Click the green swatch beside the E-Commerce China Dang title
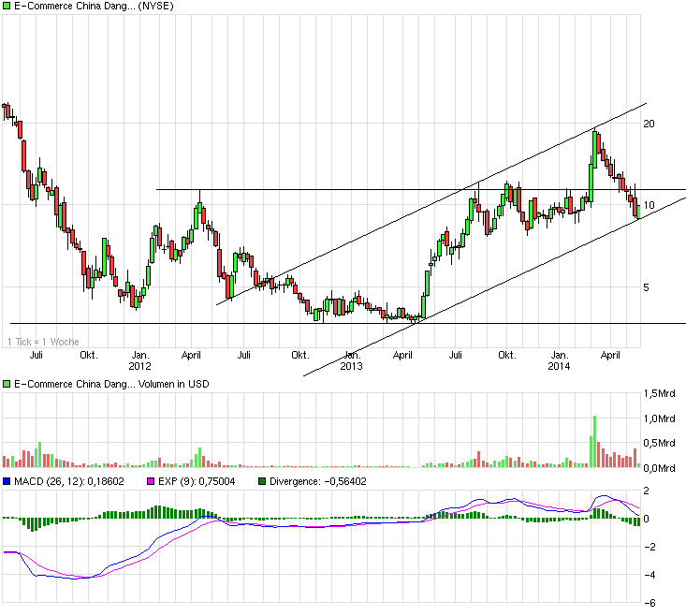 (7, 7)
